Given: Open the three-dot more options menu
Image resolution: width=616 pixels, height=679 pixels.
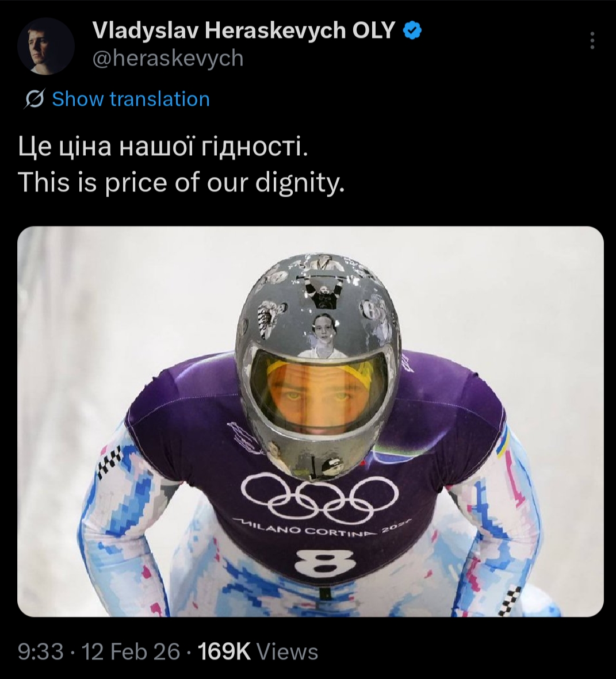Looking at the screenshot, I should pyautogui.click(x=592, y=40).
